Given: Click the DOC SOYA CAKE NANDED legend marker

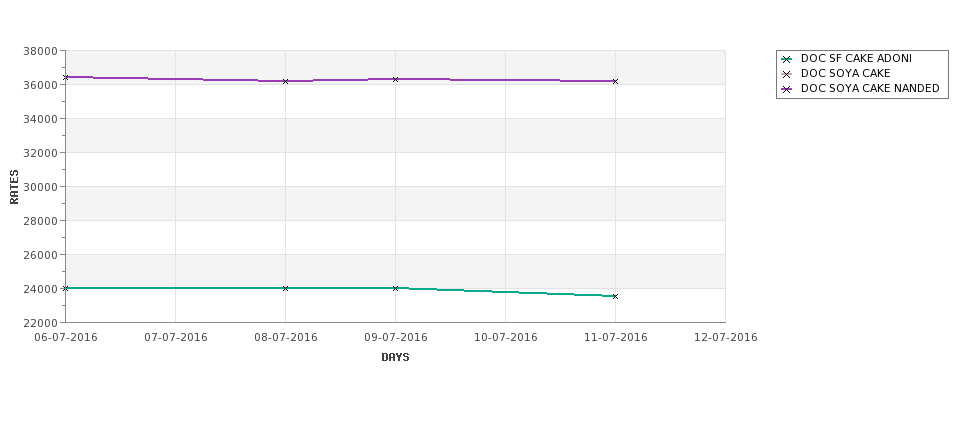Looking at the screenshot, I should coord(787,89).
